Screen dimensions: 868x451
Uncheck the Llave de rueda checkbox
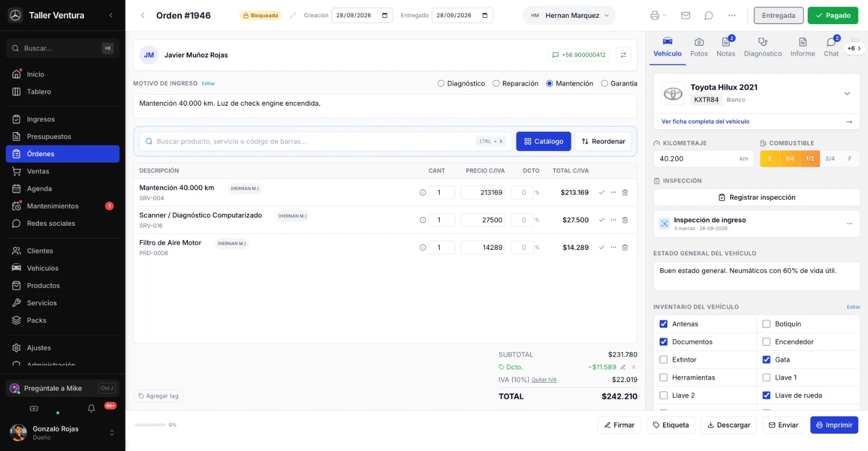click(766, 395)
